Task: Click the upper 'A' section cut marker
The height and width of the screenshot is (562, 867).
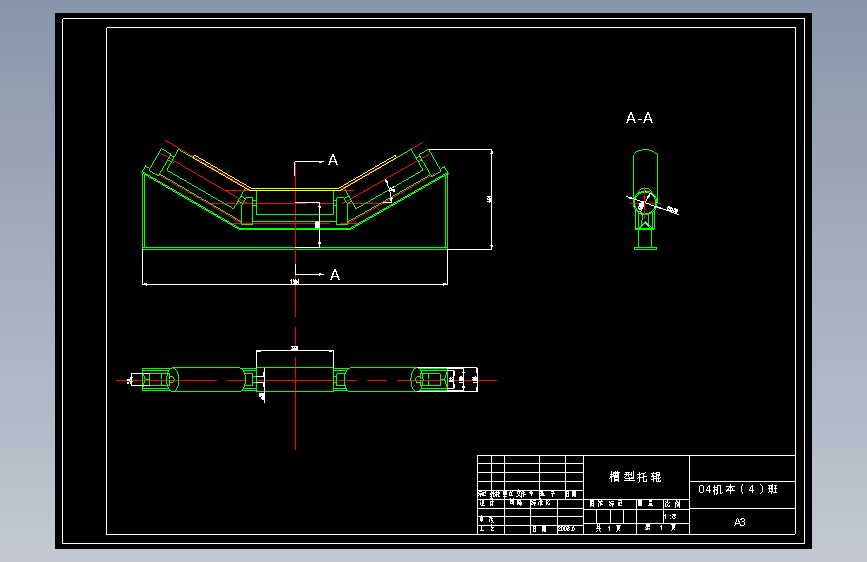Action: (x=333, y=160)
